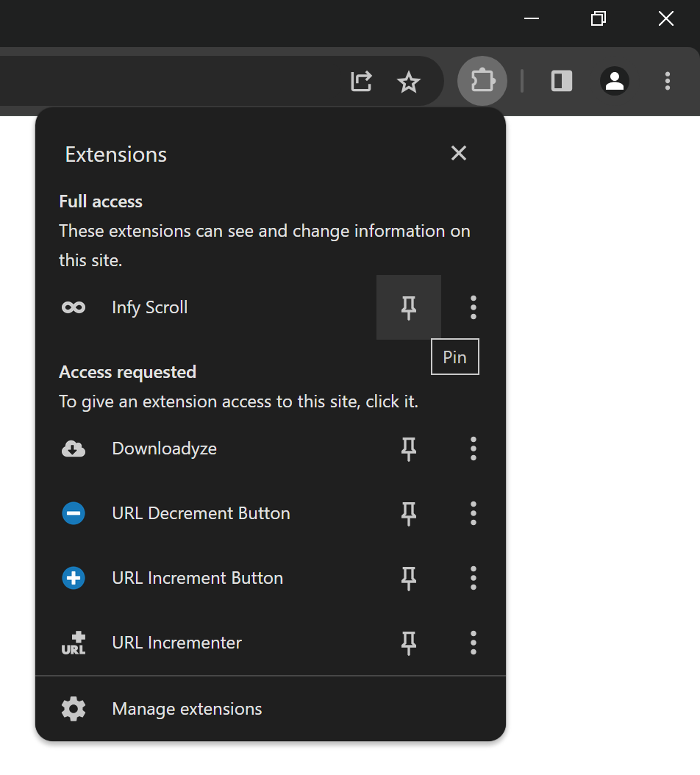Bookmark this page with the star icon
700x775 pixels.
tap(408, 82)
